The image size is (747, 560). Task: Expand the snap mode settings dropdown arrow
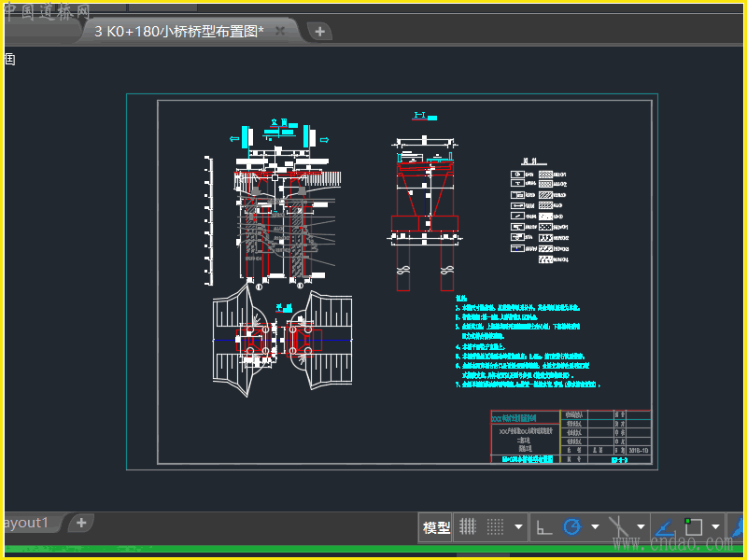pos(518,527)
